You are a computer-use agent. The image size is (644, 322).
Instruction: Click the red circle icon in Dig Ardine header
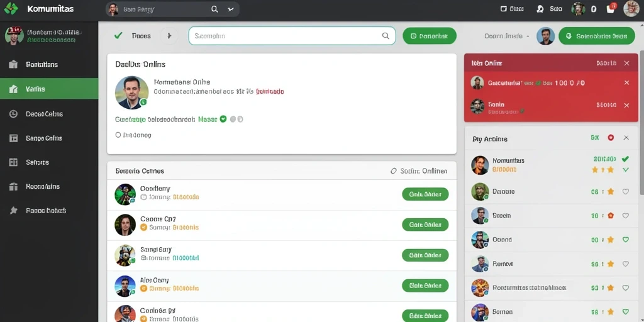[611, 138]
